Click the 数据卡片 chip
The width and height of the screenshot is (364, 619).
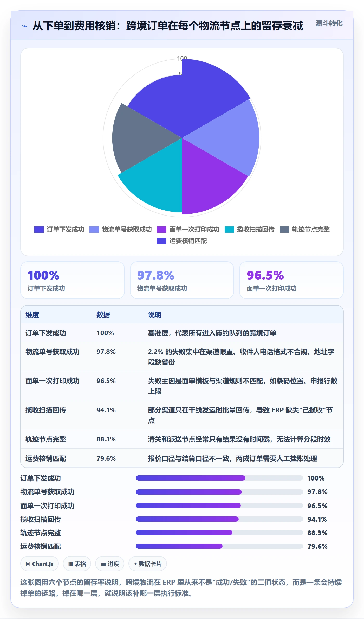[148, 564]
